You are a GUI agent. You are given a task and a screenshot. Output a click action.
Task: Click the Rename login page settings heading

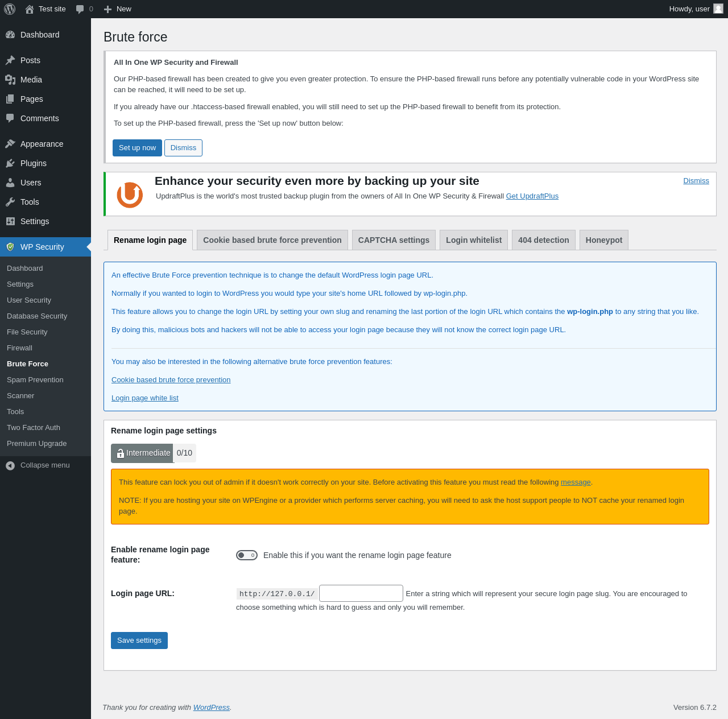point(164,431)
